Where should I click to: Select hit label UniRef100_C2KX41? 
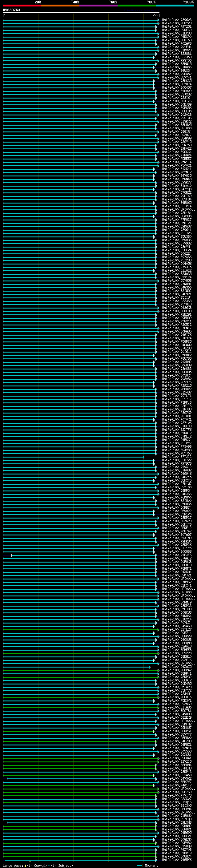pyautogui.click(x=177, y=585)
